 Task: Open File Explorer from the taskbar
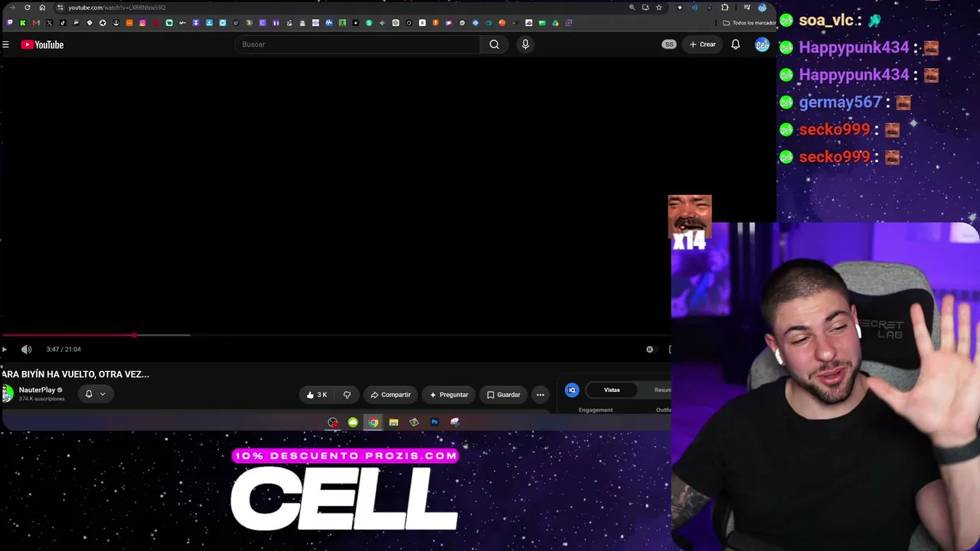click(x=394, y=422)
